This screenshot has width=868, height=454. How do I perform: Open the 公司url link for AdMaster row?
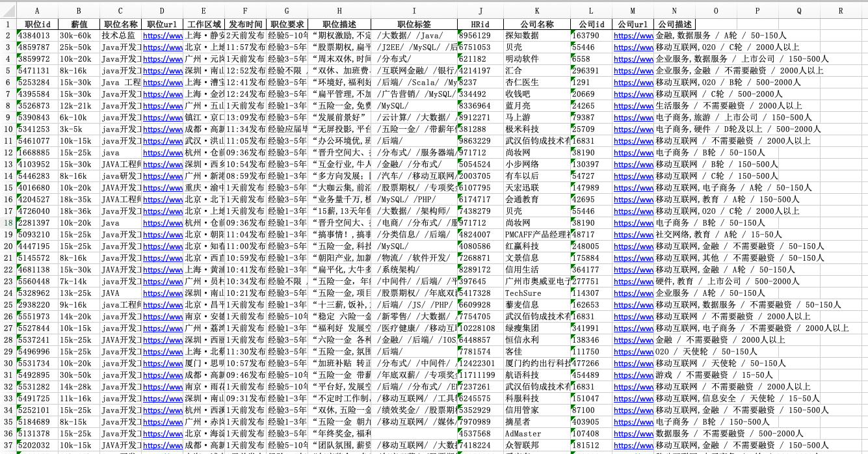tap(633, 434)
